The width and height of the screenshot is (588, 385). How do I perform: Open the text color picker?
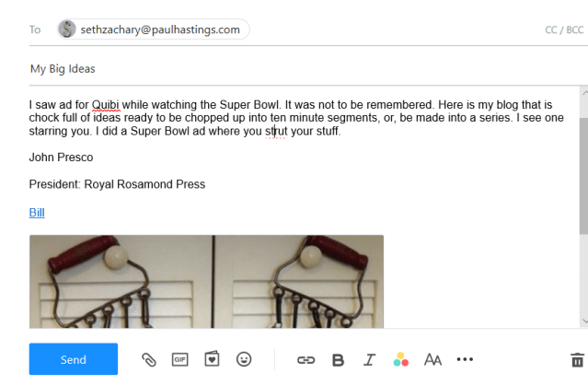400,360
